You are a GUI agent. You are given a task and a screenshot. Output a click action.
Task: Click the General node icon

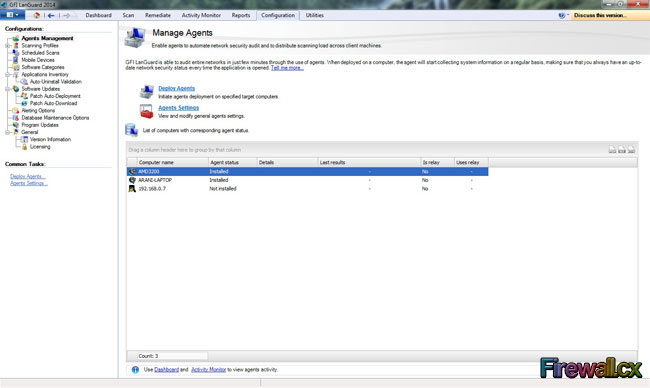15,132
